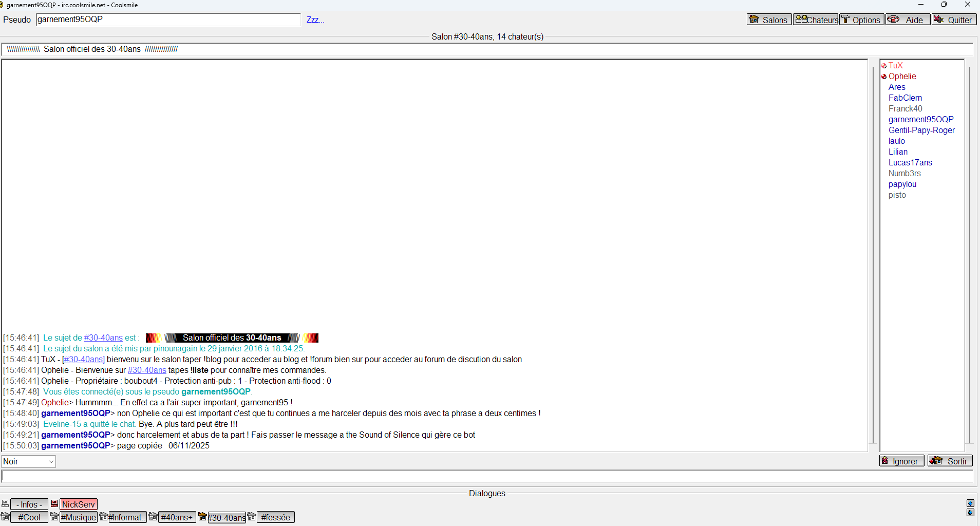This screenshot has height=526, width=980.
Task: Open Aide help with lifebuoy icon
Action: pos(908,20)
